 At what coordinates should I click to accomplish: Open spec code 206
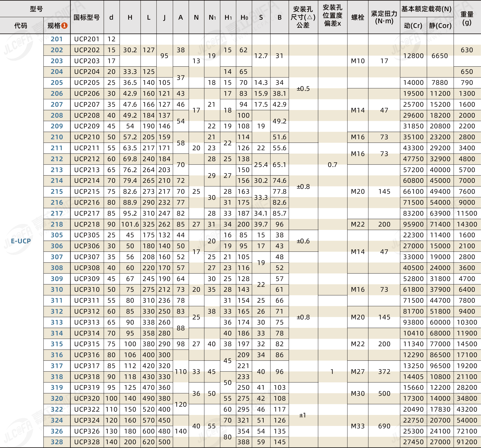(x=57, y=94)
